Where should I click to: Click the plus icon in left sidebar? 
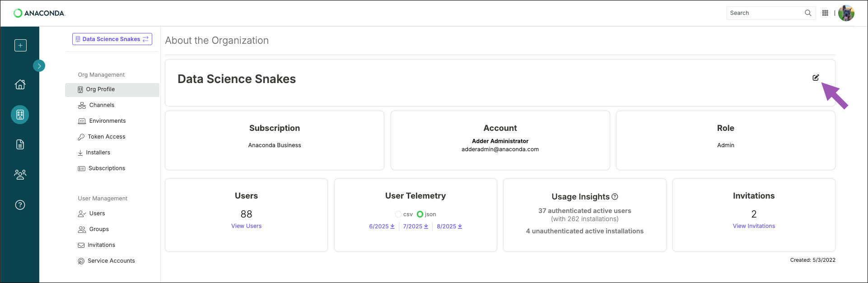tap(20, 46)
